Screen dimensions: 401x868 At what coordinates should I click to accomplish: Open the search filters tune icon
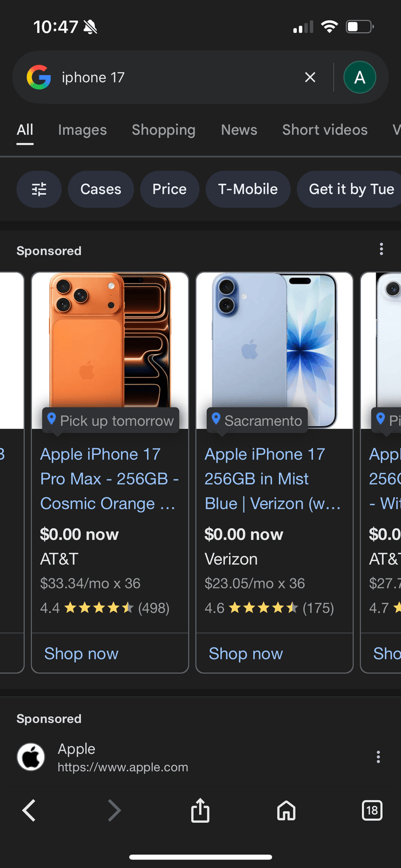point(39,189)
